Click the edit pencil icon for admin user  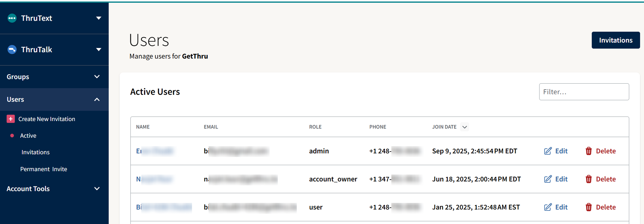coord(548,151)
